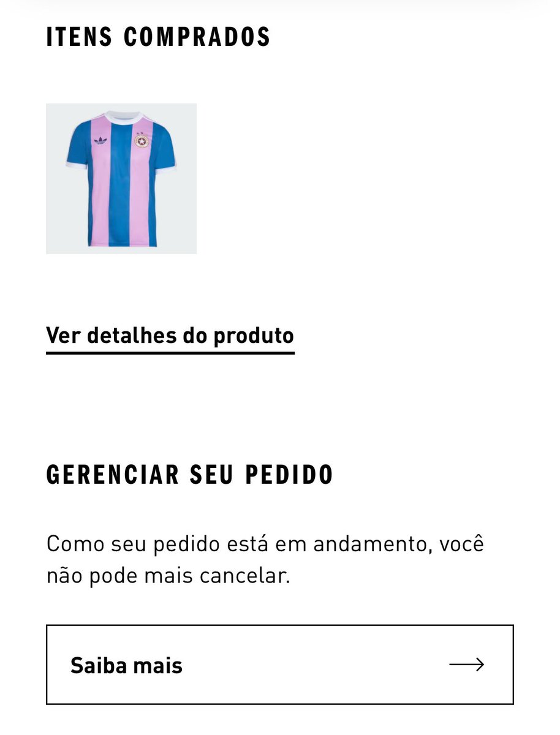
Task: Tap the right arrow icon in Saiba mais
Action: click(x=467, y=665)
